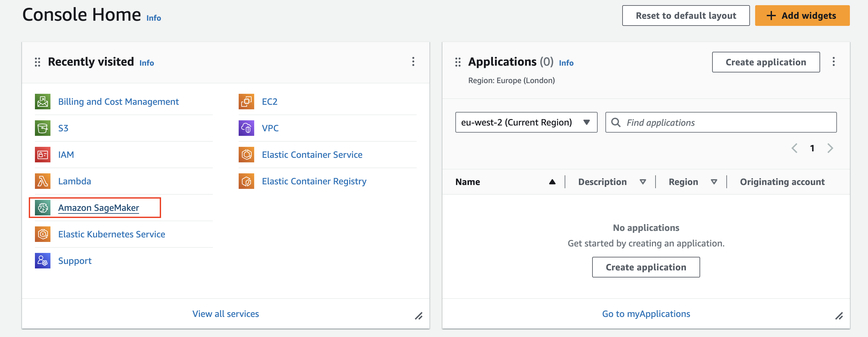Open the S3 service link
The width and height of the screenshot is (868, 337).
click(x=63, y=128)
